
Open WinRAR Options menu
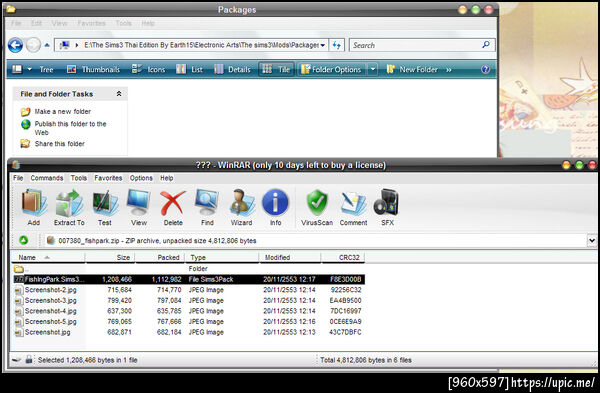coord(141,178)
